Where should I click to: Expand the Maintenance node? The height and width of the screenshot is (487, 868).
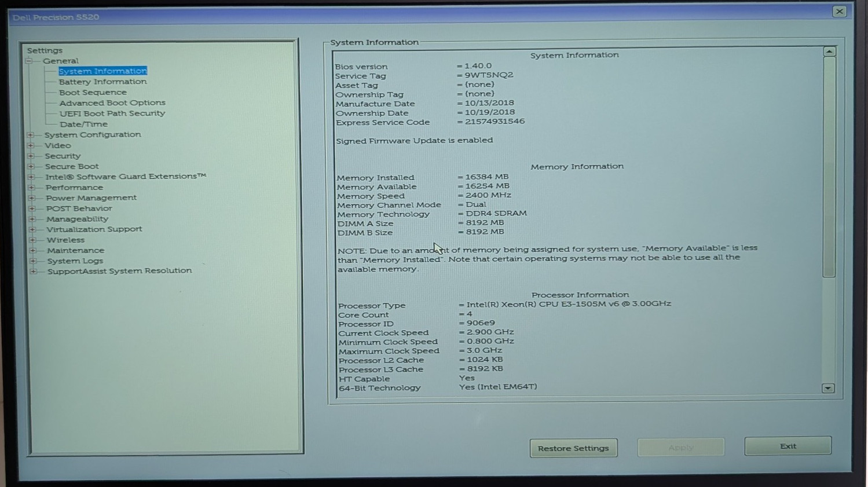point(33,250)
